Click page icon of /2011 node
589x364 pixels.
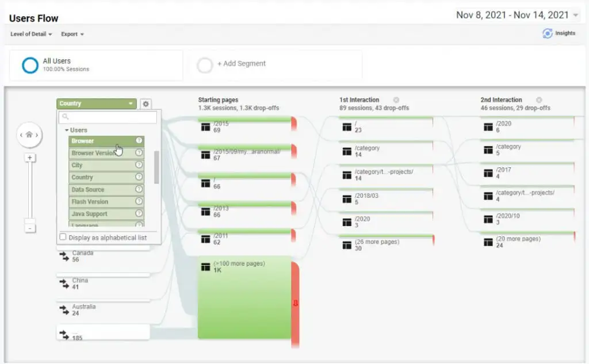point(205,239)
